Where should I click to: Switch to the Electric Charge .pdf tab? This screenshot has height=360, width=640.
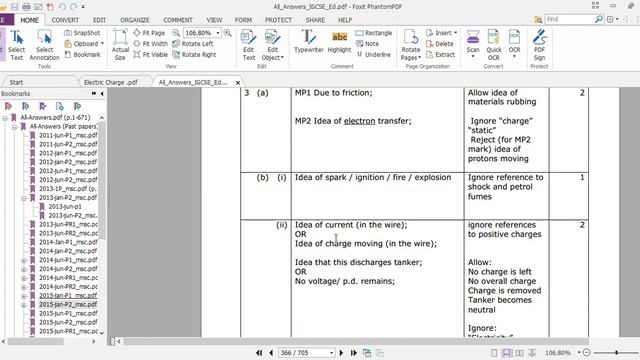click(x=111, y=82)
